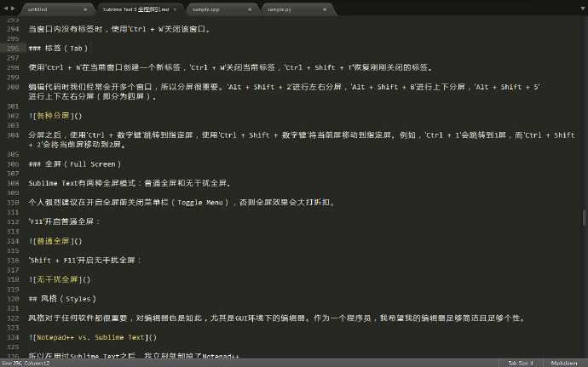Click the line 'Sublime Text有两种全屏模式'
588x367 pixels.
click(130, 183)
